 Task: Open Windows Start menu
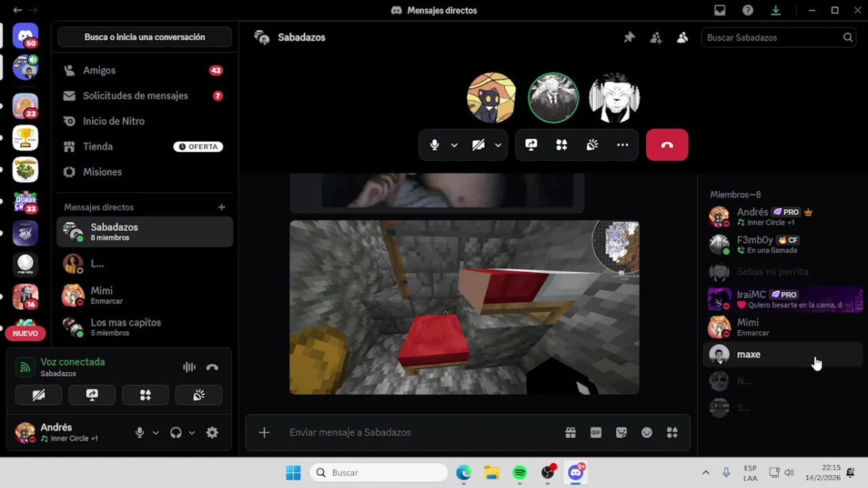293,472
